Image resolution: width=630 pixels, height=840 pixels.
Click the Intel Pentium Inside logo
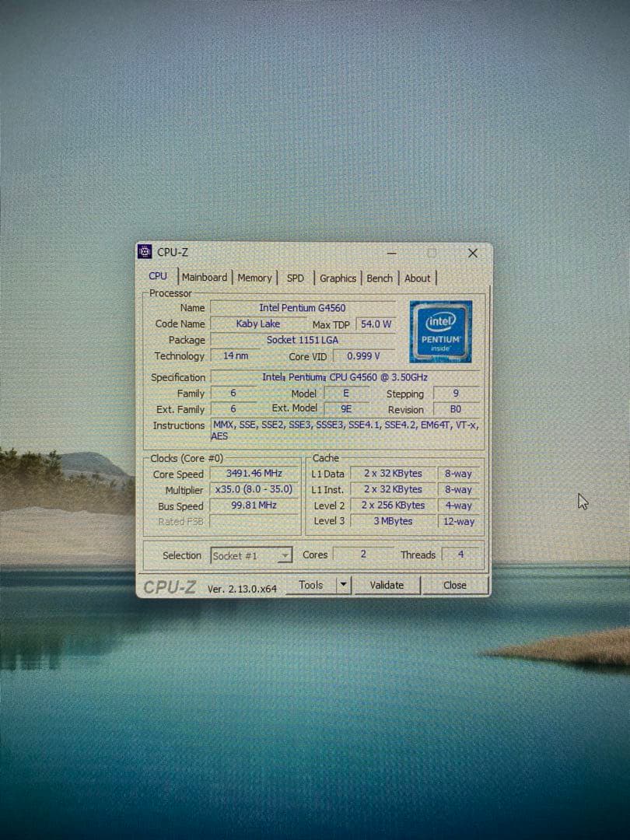tap(440, 331)
